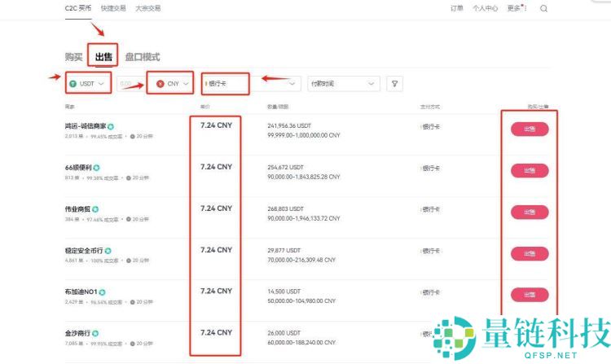Click verified badge next to 鸿运-诚信商家

tap(111, 126)
